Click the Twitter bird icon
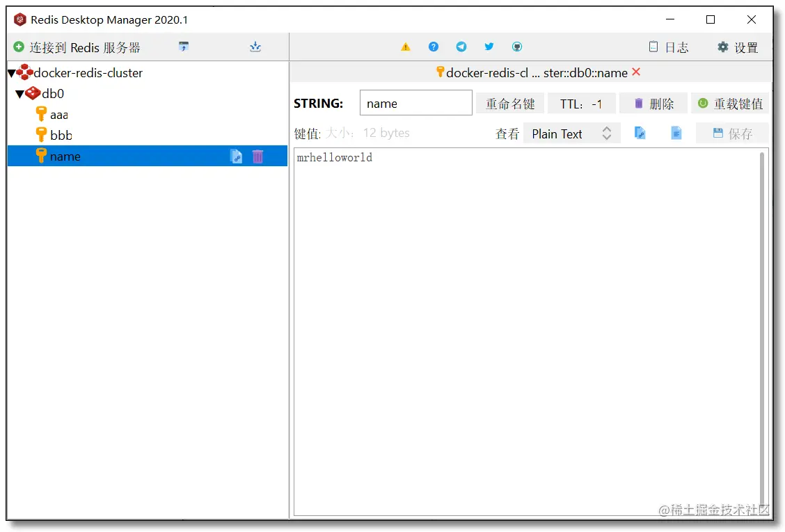 tap(489, 47)
